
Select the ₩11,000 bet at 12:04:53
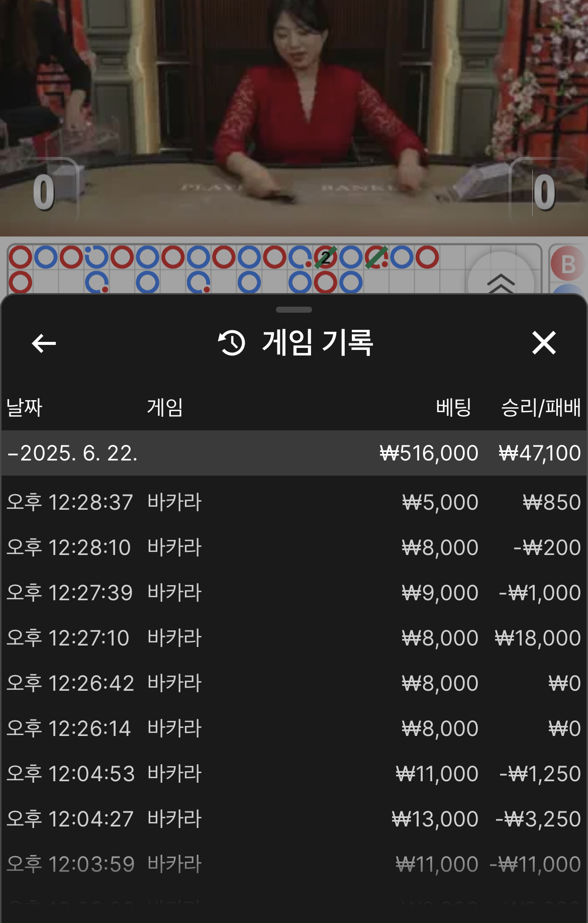coord(294,774)
